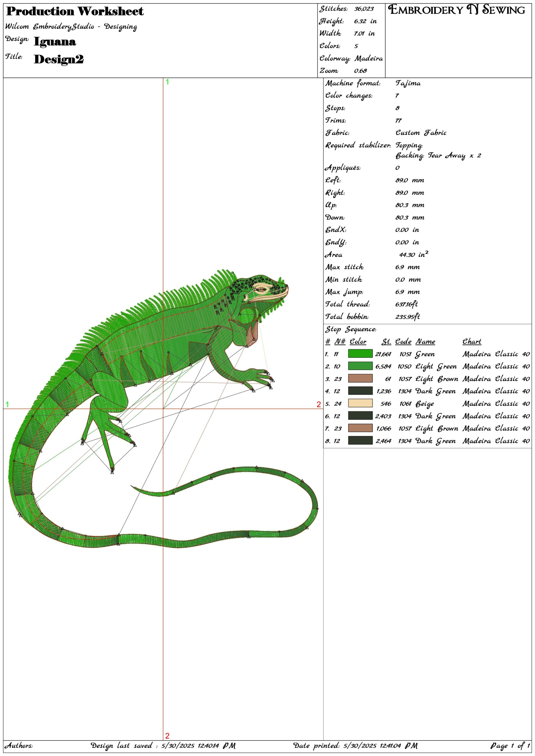Click the 'Appliqués:' label

click(x=343, y=168)
